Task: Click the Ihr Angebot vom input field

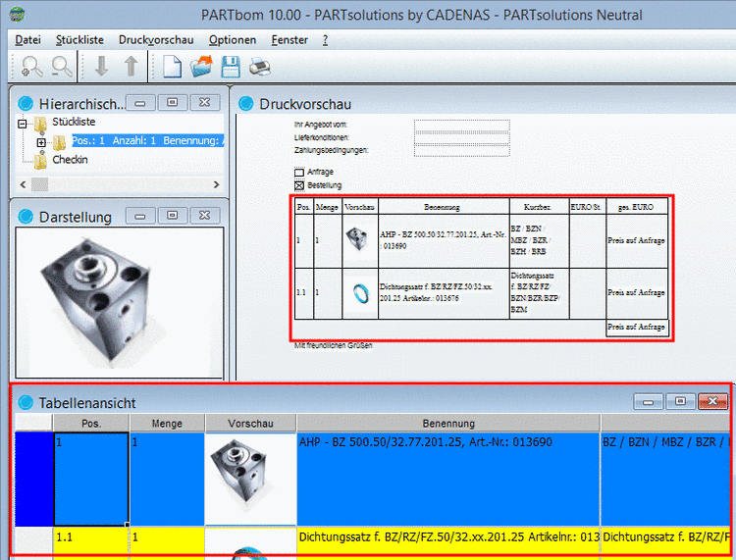Action: (462, 125)
